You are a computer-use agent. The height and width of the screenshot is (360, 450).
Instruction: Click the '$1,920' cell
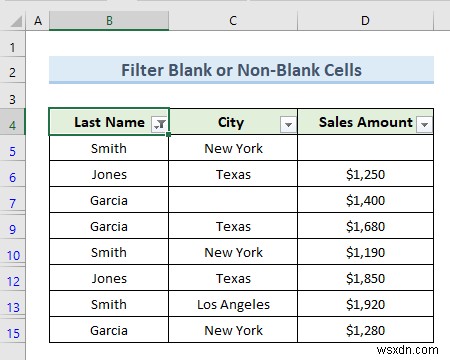coord(365,304)
